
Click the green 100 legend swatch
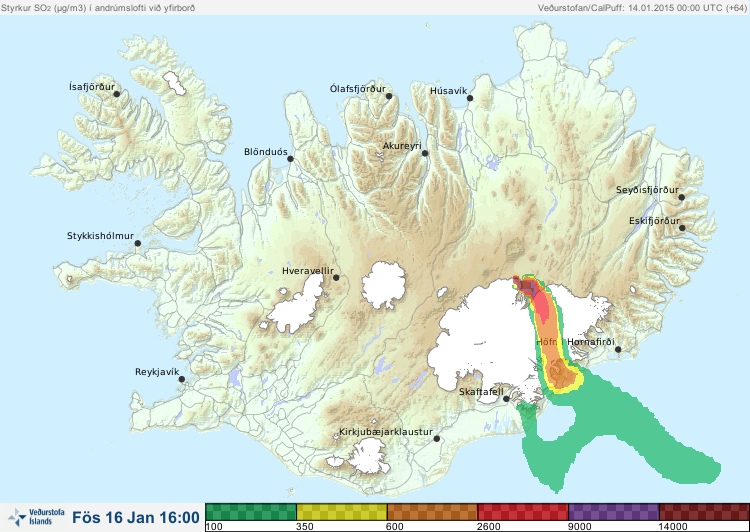point(251,512)
